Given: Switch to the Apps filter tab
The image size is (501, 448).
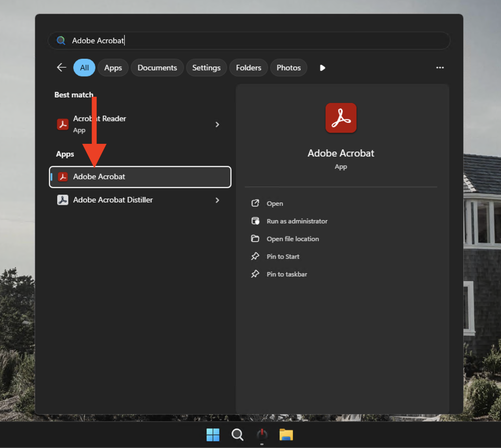Looking at the screenshot, I should [113, 68].
